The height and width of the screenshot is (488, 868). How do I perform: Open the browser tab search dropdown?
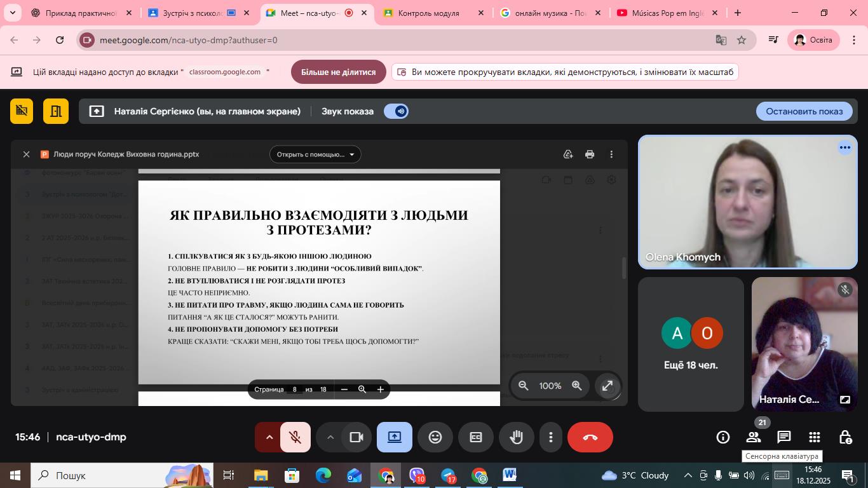coord(12,13)
